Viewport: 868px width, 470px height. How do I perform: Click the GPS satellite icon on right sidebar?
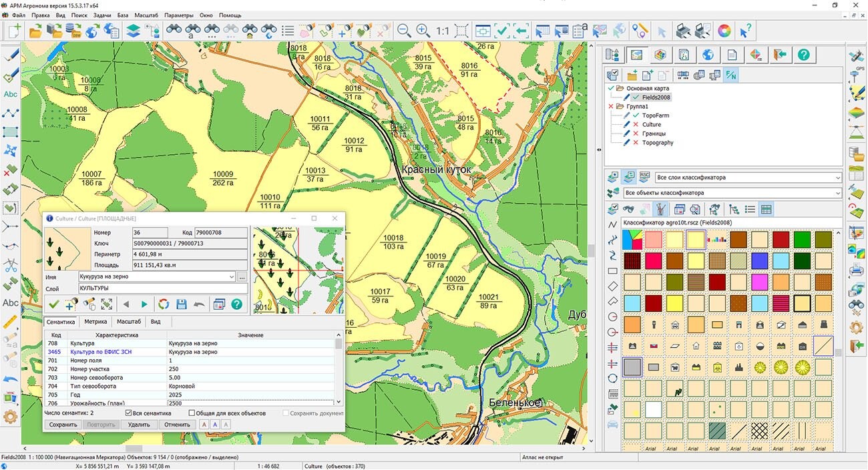[856, 56]
